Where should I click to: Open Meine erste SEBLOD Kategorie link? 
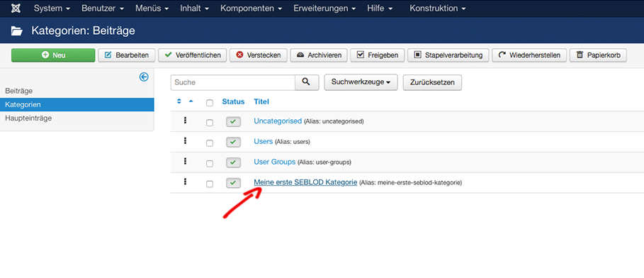[305, 182]
